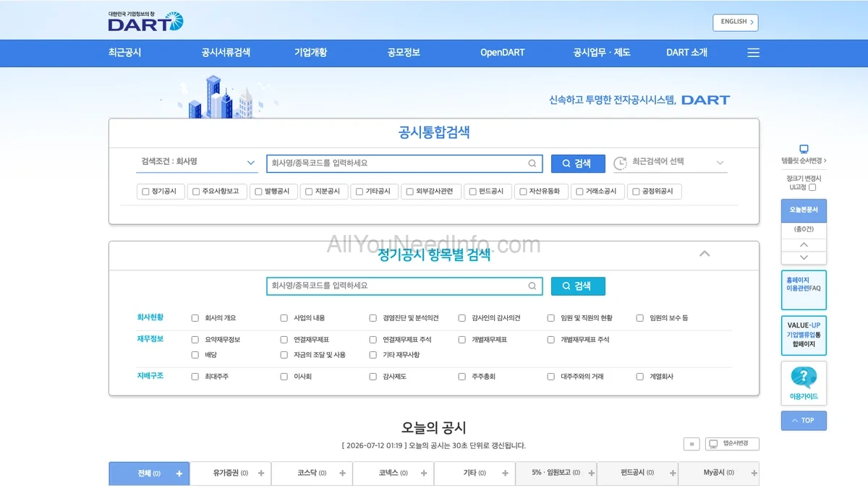The height and width of the screenshot is (488, 868).
Task: Click plus icon on My공시 tab
Action: pyautogui.click(x=754, y=474)
